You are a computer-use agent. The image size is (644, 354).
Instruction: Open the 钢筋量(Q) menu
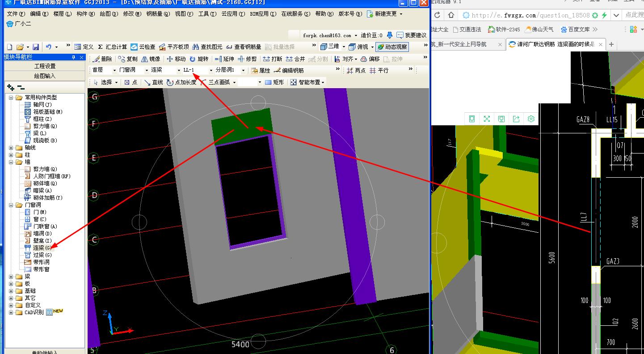[x=158, y=14]
